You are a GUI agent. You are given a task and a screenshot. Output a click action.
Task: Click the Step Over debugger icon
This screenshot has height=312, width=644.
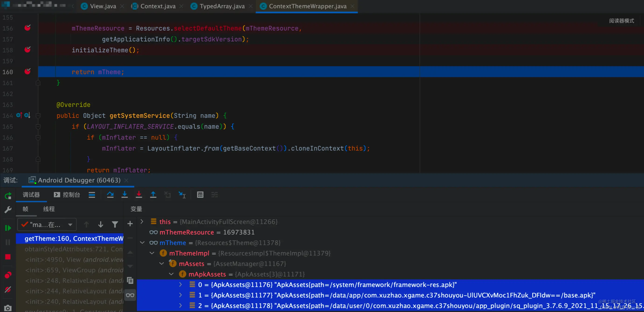tap(110, 195)
